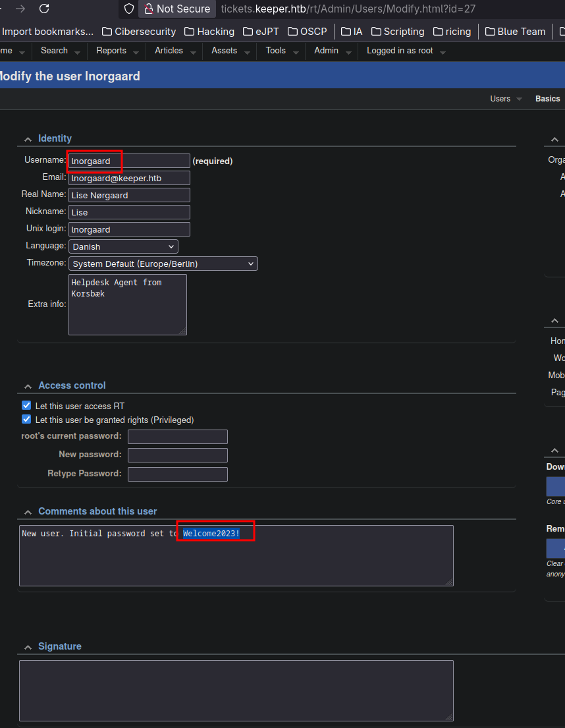Click the Nickname field
The height and width of the screenshot is (728, 565).
point(129,212)
